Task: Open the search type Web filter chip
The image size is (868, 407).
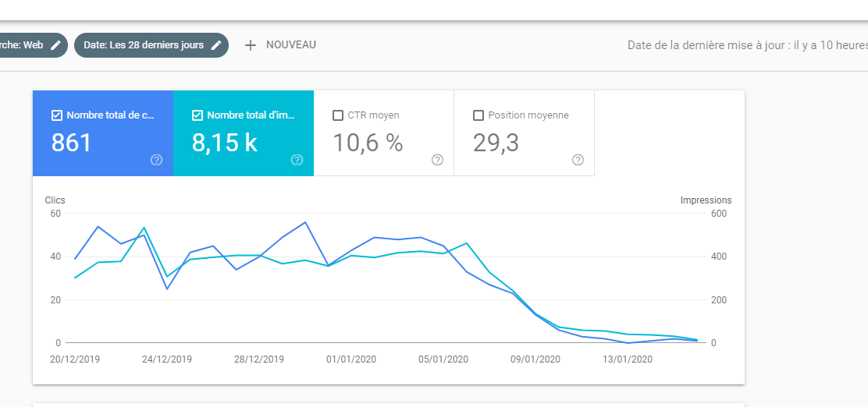Action: coord(30,45)
